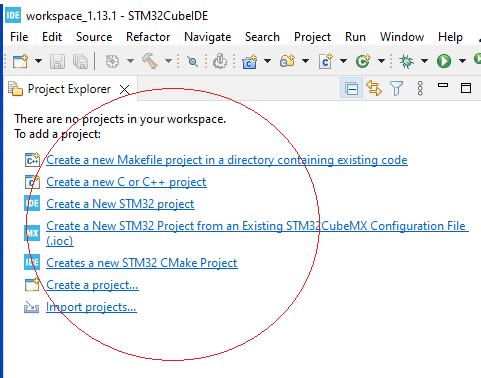The height and width of the screenshot is (378, 481).
Task: Click the STM32CubeIDE title bar icon
Action: tap(13, 15)
